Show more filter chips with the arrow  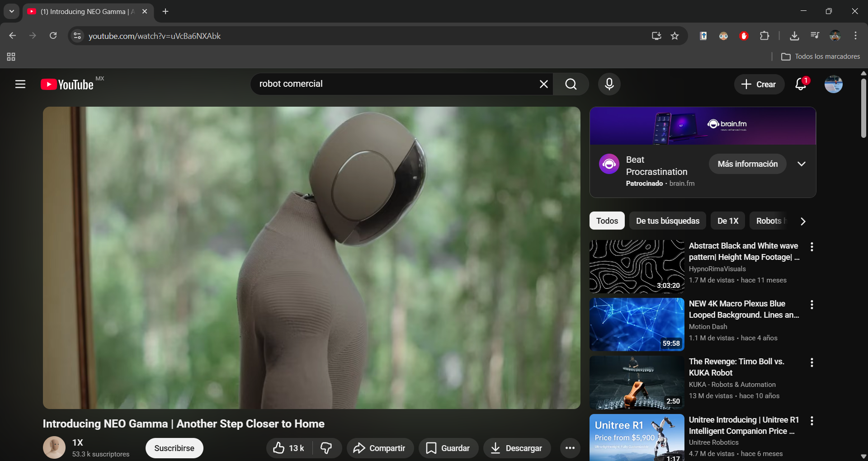tap(803, 221)
